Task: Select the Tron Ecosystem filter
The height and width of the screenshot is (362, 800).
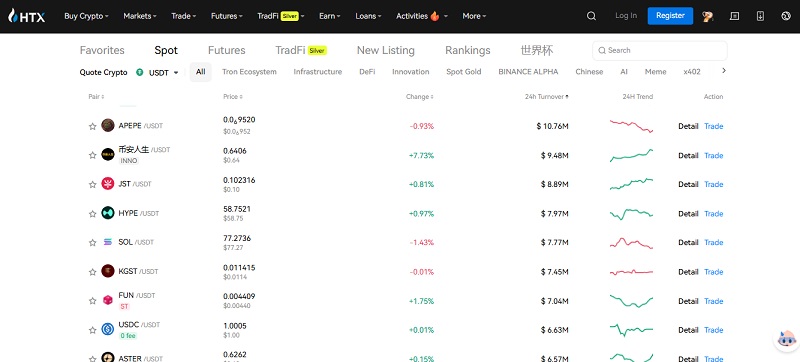Action: point(249,72)
